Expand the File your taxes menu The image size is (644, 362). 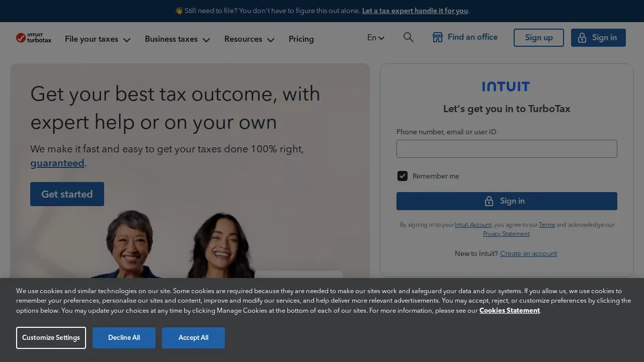pyautogui.click(x=98, y=39)
